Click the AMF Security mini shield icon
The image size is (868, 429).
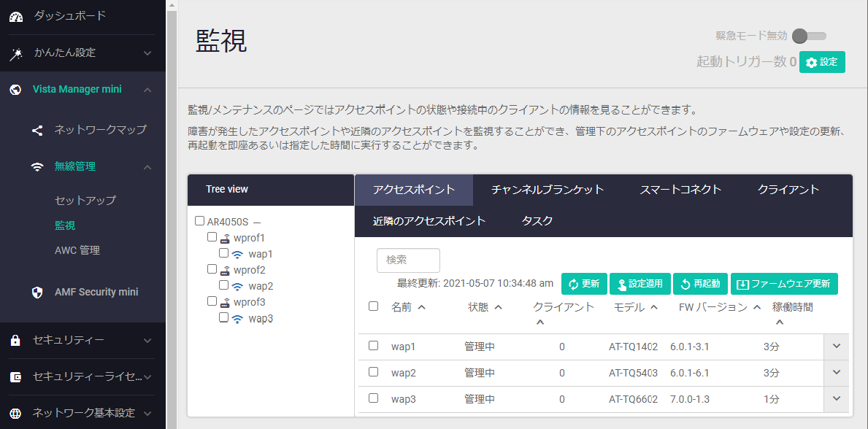click(37, 293)
